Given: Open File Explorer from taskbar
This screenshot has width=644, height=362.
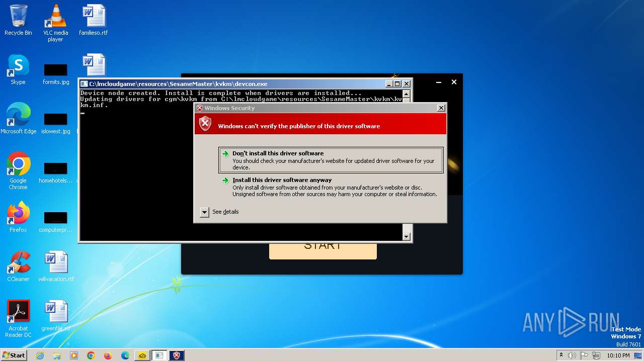Looking at the screenshot, I should pyautogui.click(x=57, y=355).
